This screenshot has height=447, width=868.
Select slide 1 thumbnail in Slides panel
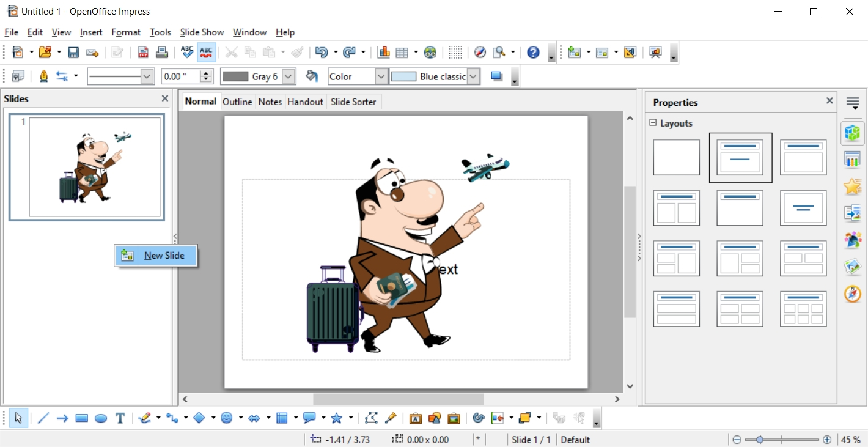tap(87, 166)
